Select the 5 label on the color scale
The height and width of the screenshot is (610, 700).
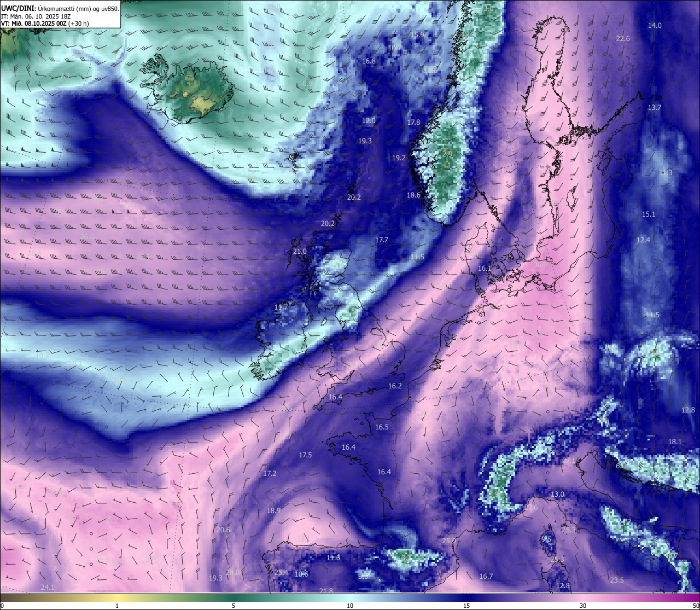point(234,606)
